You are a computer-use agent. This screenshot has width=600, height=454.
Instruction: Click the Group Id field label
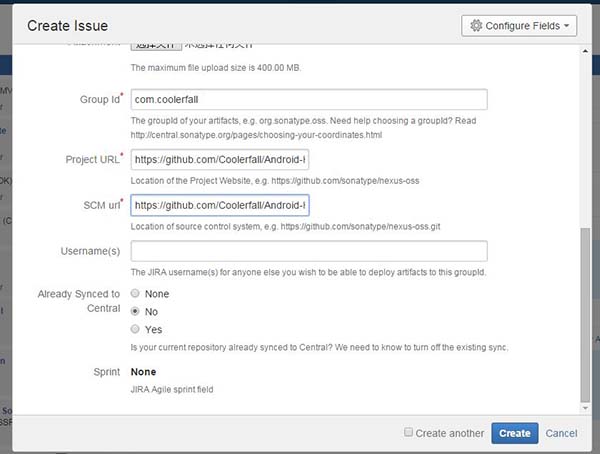tap(98, 99)
